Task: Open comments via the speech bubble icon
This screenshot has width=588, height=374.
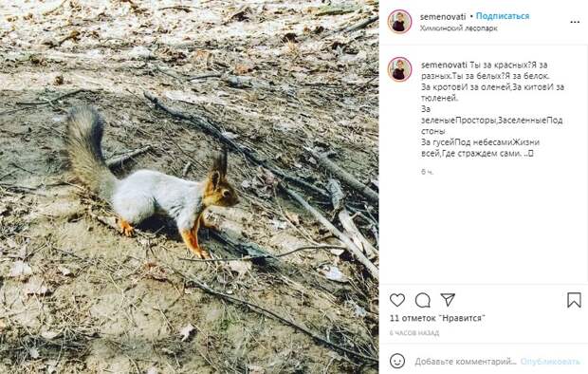Action: [x=423, y=300]
